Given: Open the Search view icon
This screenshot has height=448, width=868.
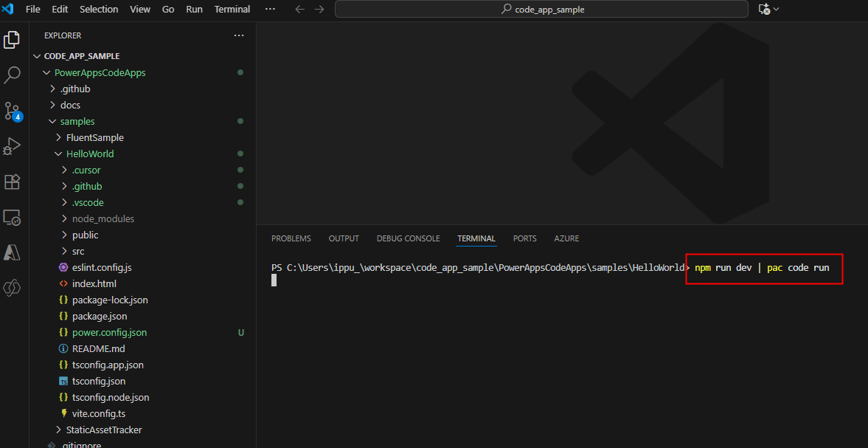Looking at the screenshot, I should (x=12, y=75).
